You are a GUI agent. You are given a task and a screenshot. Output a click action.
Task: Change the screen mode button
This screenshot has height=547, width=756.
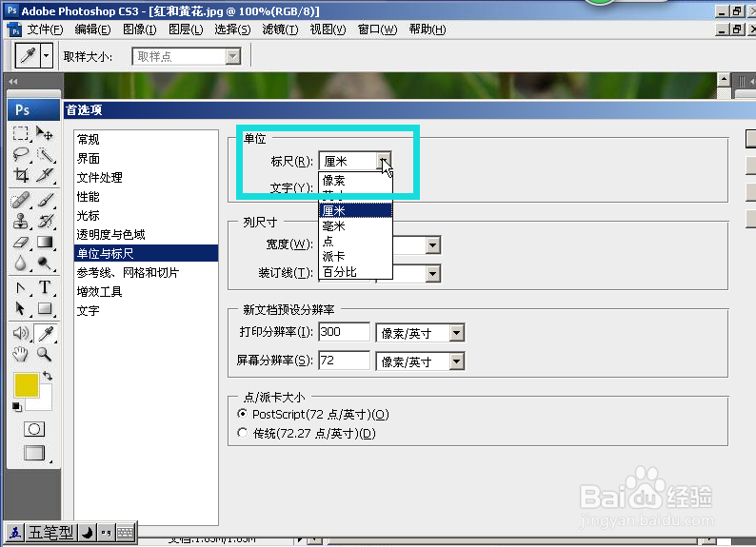pos(34,453)
